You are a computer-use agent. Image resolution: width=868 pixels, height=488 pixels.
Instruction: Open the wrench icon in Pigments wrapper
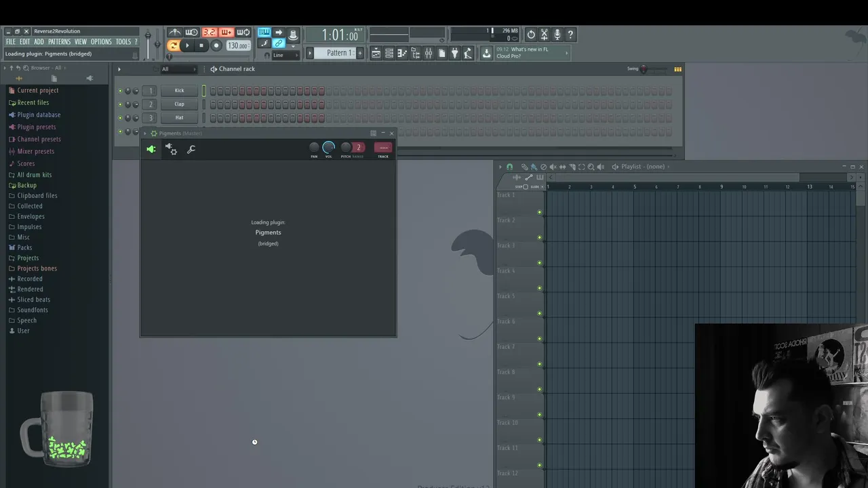click(191, 149)
